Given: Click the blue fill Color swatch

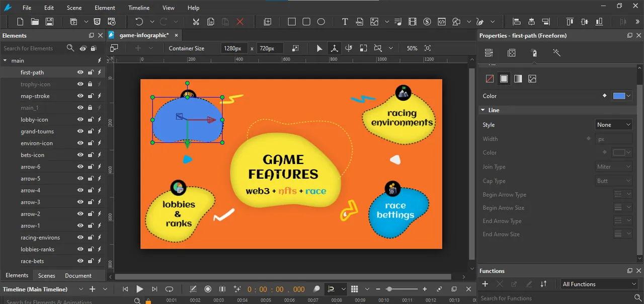Looking at the screenshot, I should (619, 96).
